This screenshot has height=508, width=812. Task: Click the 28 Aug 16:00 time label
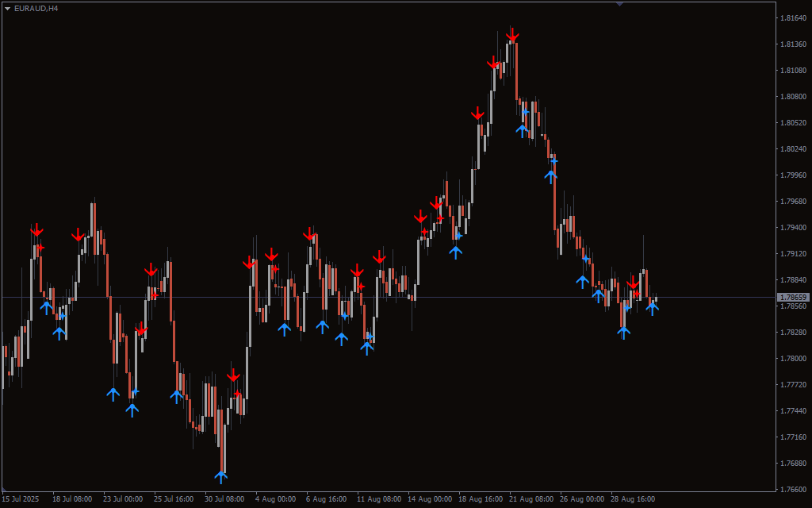click(x=633, y=499)
